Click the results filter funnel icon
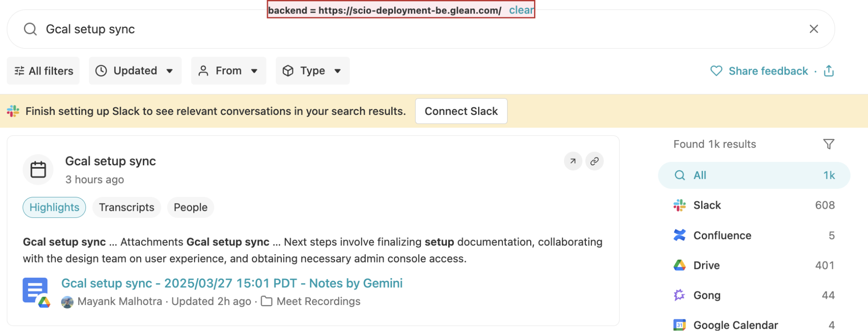Viewport: 868px width, 331px height. coord(828,144)
